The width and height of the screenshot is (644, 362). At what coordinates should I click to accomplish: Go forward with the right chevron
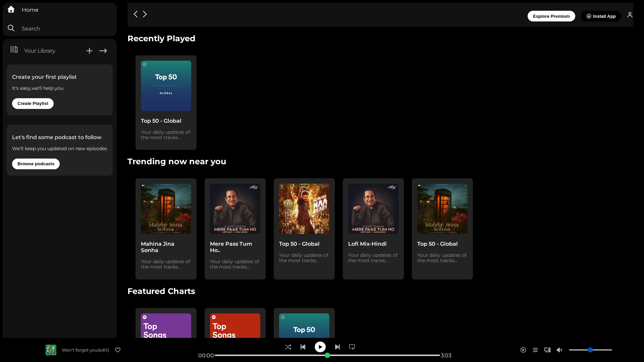(x=145, y=14)
